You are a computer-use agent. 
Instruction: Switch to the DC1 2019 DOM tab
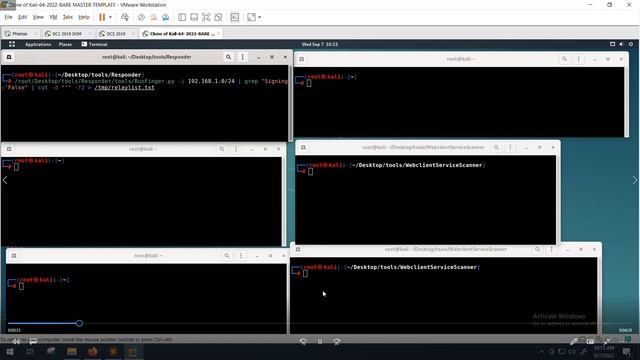click(x=67, y=33)
